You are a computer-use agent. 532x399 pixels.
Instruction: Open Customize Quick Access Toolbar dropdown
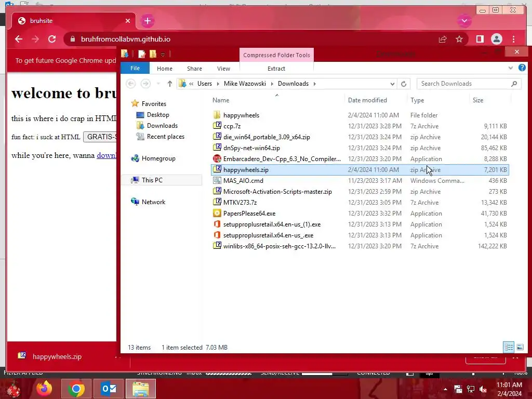163,54
